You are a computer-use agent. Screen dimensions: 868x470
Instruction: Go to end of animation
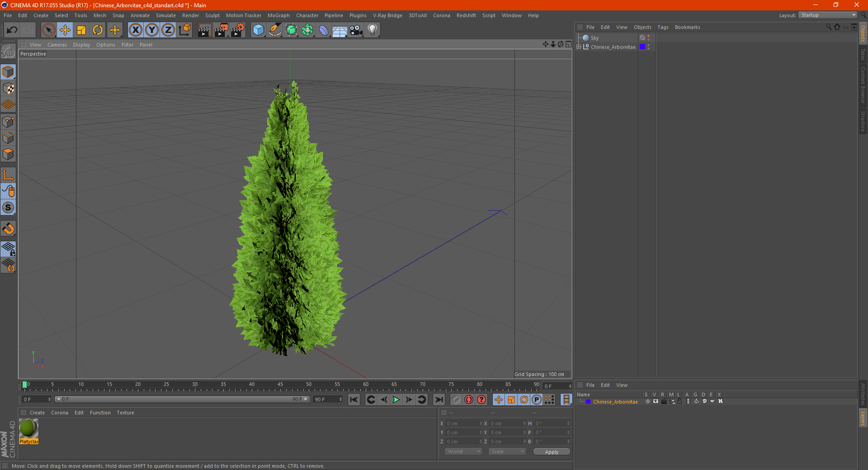[x=439, y=399]
